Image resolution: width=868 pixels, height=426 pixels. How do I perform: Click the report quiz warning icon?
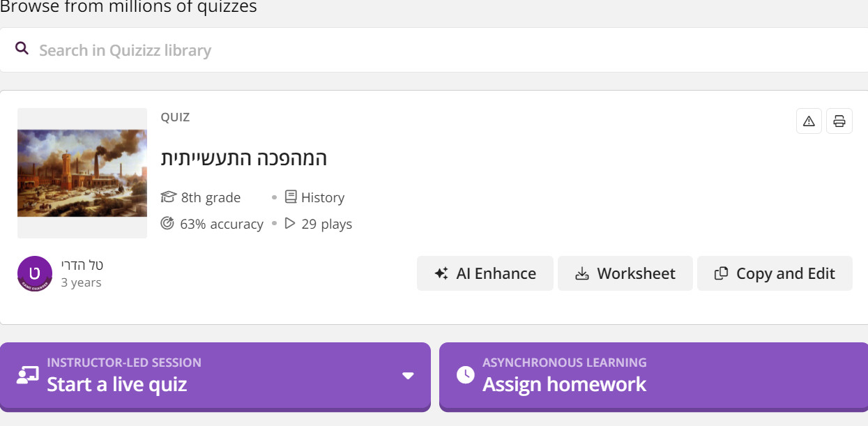[809, 121]
